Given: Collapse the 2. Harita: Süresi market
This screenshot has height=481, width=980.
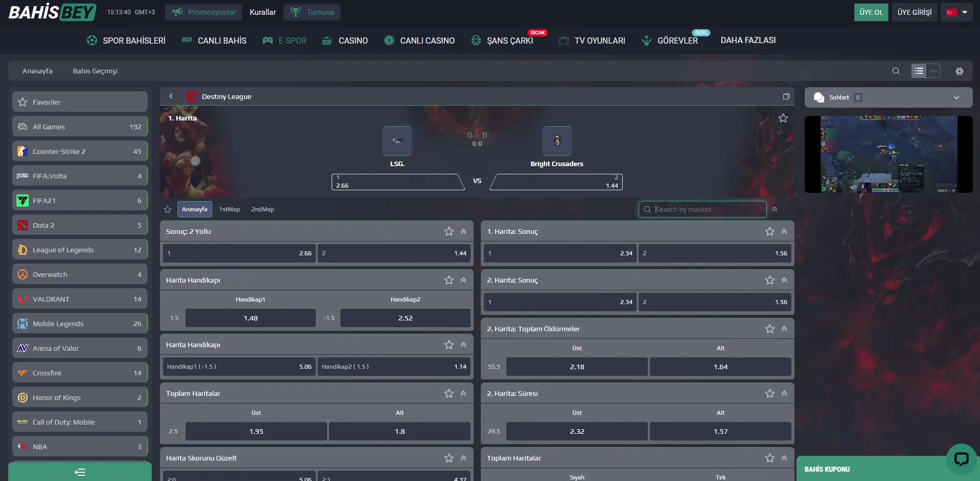Looking at the screenshot, I should [784, 393].
